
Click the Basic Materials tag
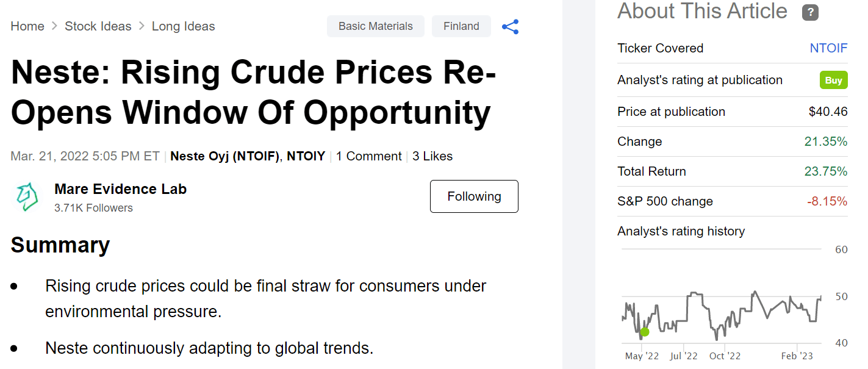pos(375,26)
